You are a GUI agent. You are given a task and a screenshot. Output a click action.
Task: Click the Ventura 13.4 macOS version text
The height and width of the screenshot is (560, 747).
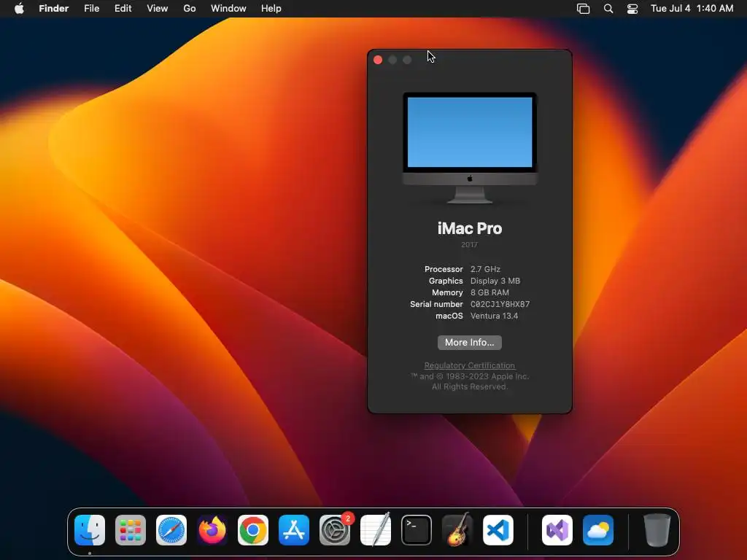[494, 316]
